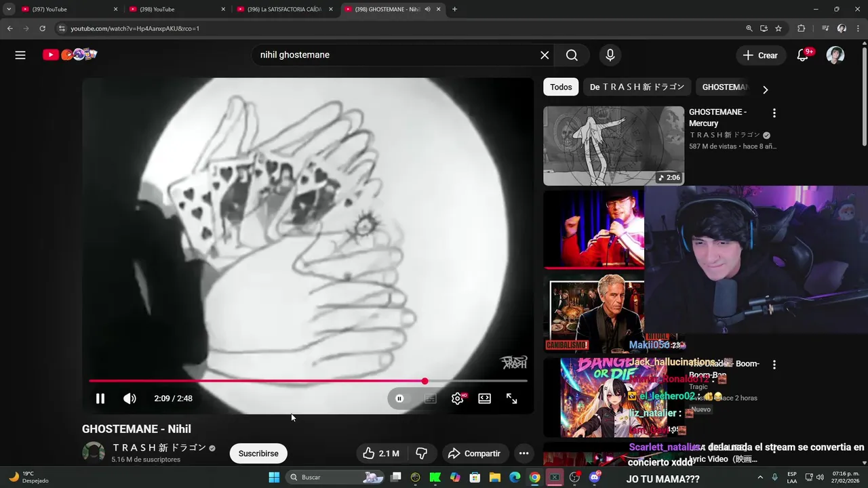The image size is (868, 488).
Task: Open Discord from taskbar
Action: [x=595, y=477]
